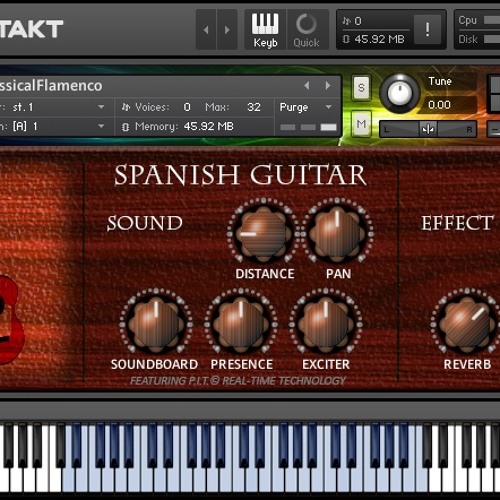Screen dimensions: 500x500
Task: Open the Quick load icon
Action: pos(306,30)
